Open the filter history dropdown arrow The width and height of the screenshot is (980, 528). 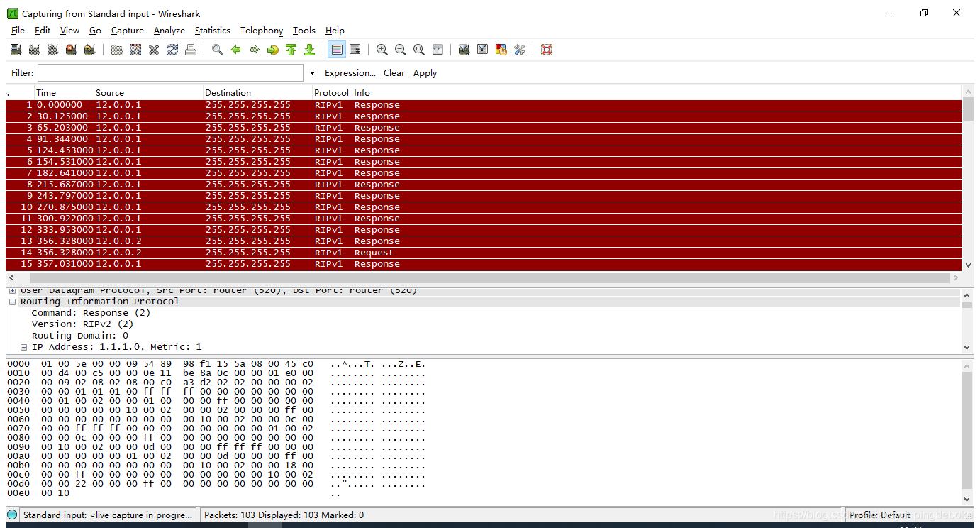pos(312,73)
